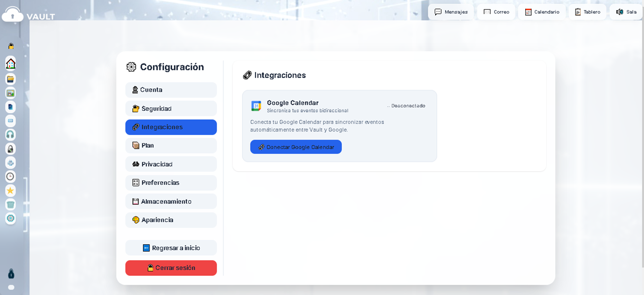The width and height of the screenshot is (644, 295).
Task: Open the picture gallery icon in sidebar
Action: click(11, 93)
